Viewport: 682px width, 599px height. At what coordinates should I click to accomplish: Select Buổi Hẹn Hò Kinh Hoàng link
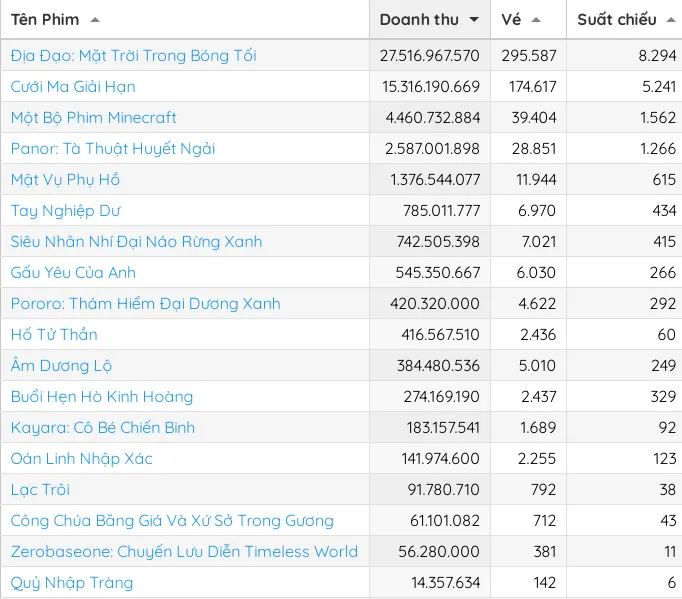point(102,397)
